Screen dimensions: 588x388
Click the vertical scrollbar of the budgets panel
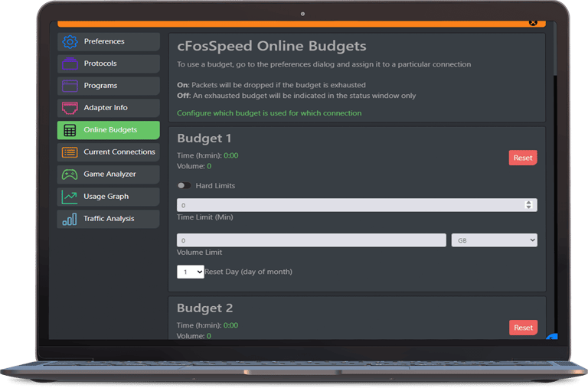[x=554, y=49]
